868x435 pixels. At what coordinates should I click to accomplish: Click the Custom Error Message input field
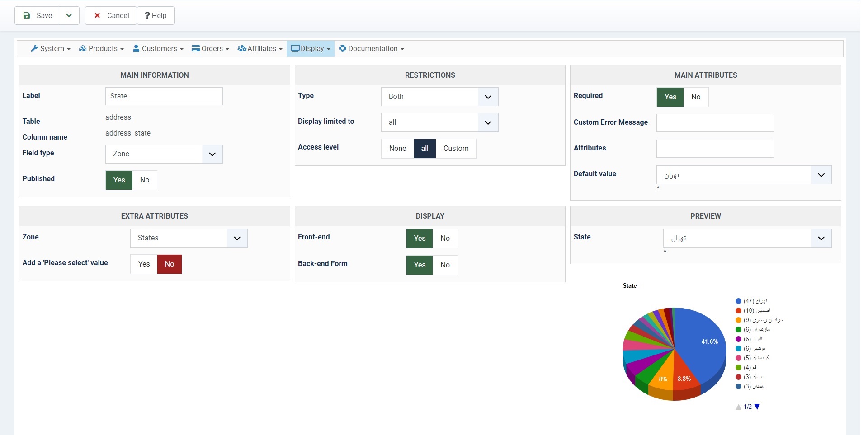pyautogui.click(x=715, y=123)
